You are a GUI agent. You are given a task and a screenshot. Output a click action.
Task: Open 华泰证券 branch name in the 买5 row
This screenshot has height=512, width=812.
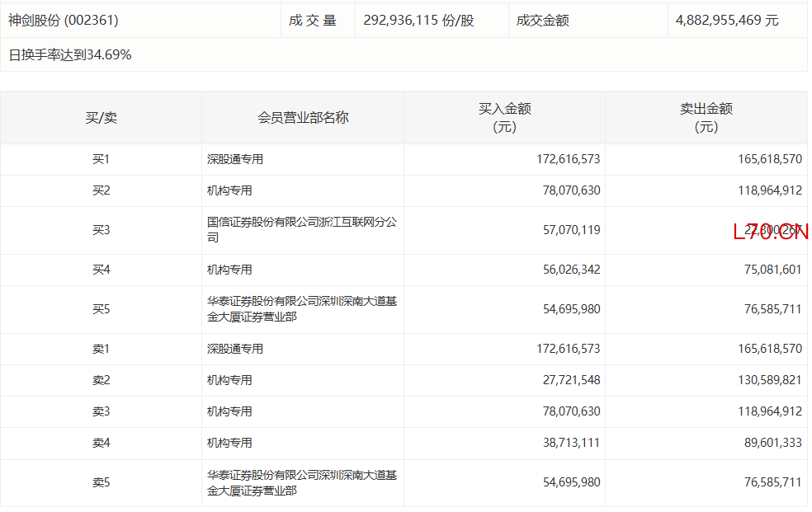pyautogui.click(x=301, y=309)
